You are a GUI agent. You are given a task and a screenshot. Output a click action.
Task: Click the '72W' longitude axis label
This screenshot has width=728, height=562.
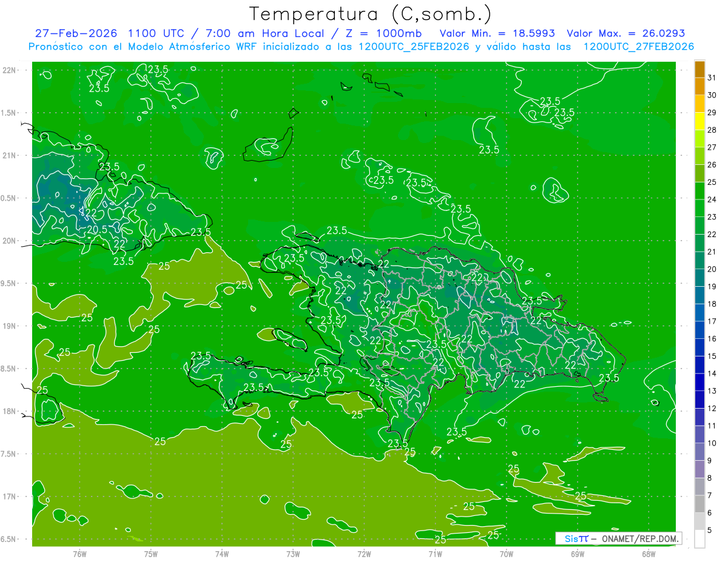[364, 554]
